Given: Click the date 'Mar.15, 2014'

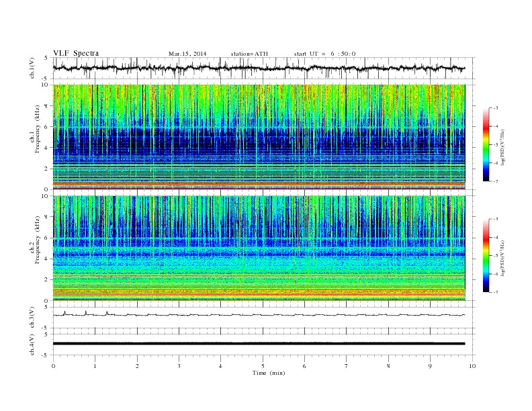Looking at the screenshot, I should (187, 54).
